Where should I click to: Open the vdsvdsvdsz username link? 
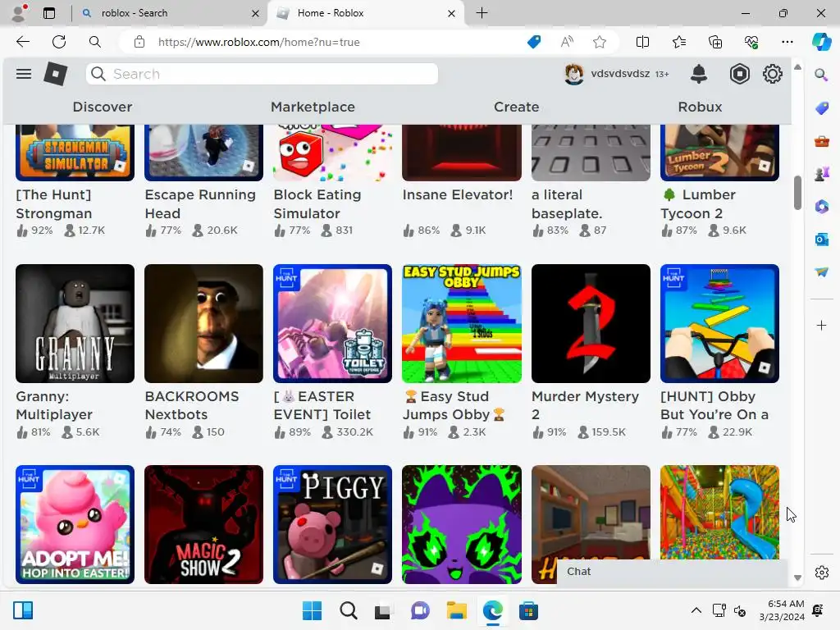(620, 74)
